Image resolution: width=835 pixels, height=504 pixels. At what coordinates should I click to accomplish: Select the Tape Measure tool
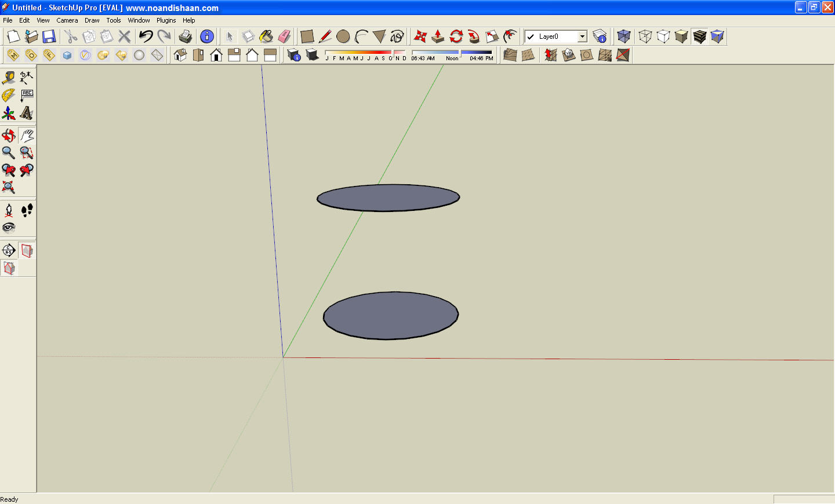[9, 78]
